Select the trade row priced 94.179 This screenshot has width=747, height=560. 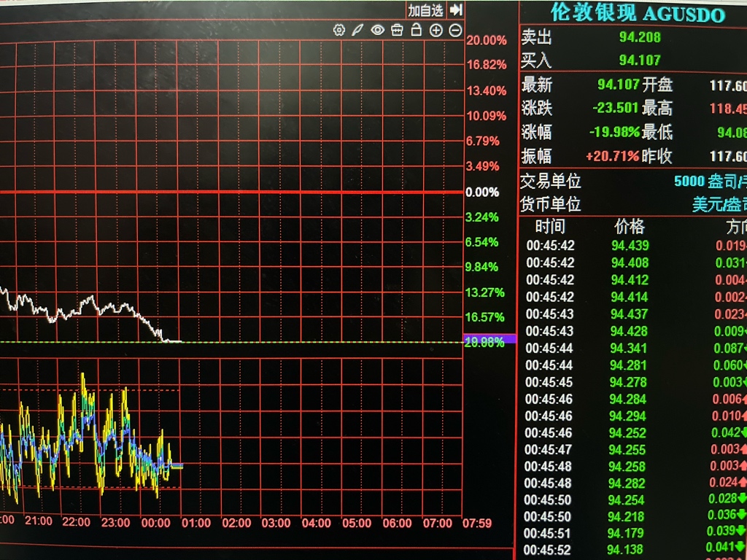636,533
